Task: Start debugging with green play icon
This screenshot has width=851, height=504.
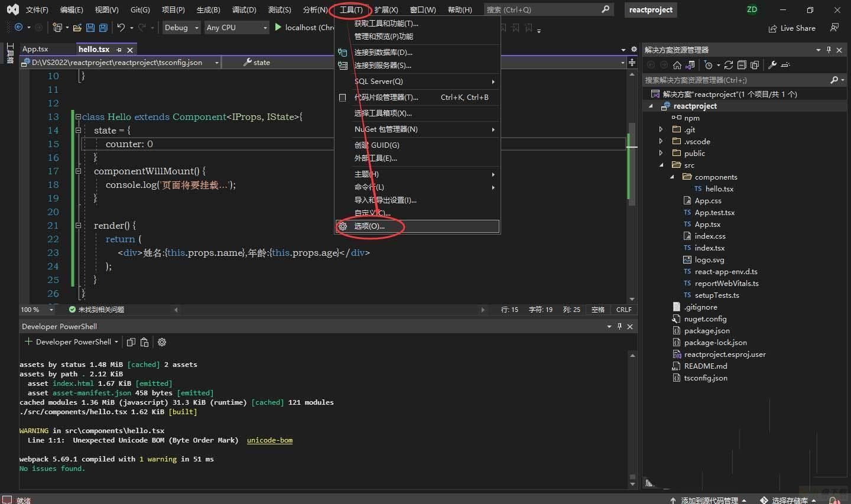Action: pyautogui.click(x=278, y=27)
